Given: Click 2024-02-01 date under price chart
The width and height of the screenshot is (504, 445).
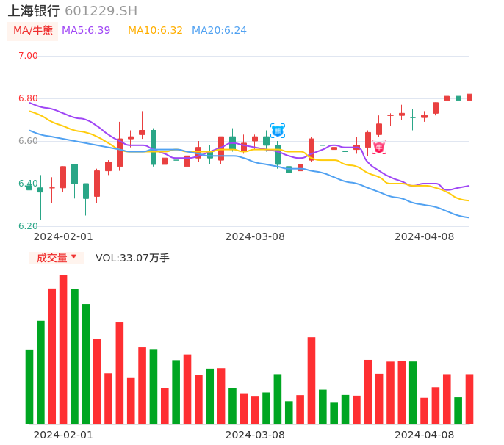Looking at the screenshot, I should pos(63,236).
